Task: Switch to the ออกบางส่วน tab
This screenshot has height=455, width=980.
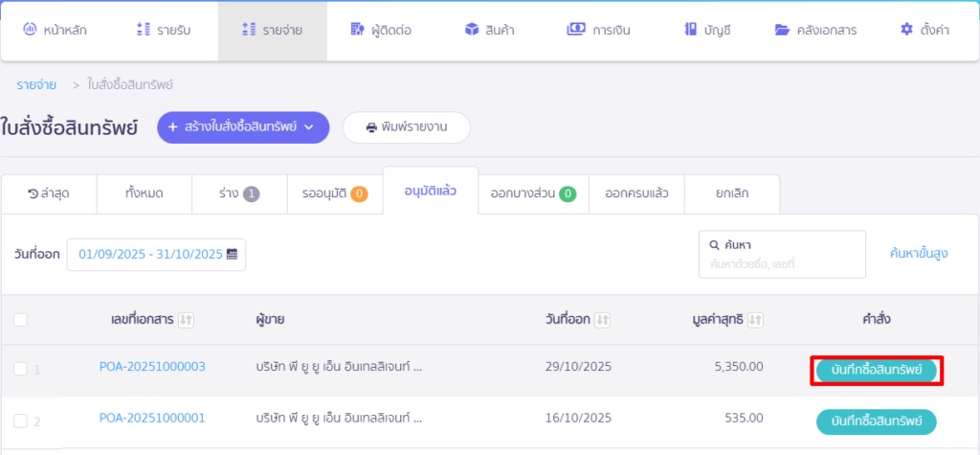Action: (x=533, y=194)
